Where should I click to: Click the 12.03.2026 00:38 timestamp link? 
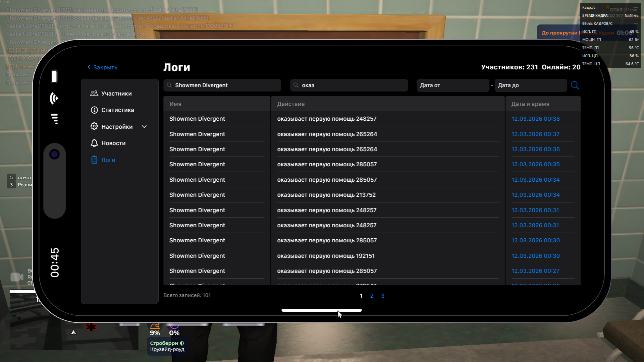pos(535,119)
